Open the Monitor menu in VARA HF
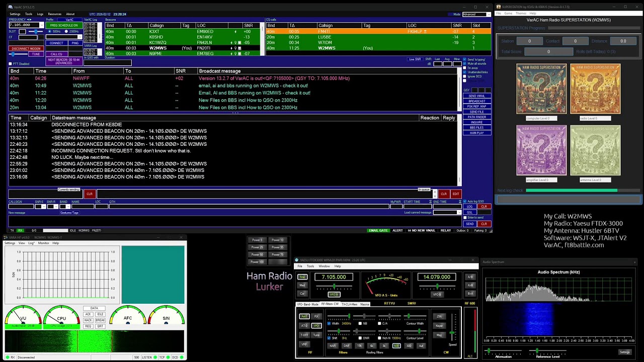 pos(43,243)
